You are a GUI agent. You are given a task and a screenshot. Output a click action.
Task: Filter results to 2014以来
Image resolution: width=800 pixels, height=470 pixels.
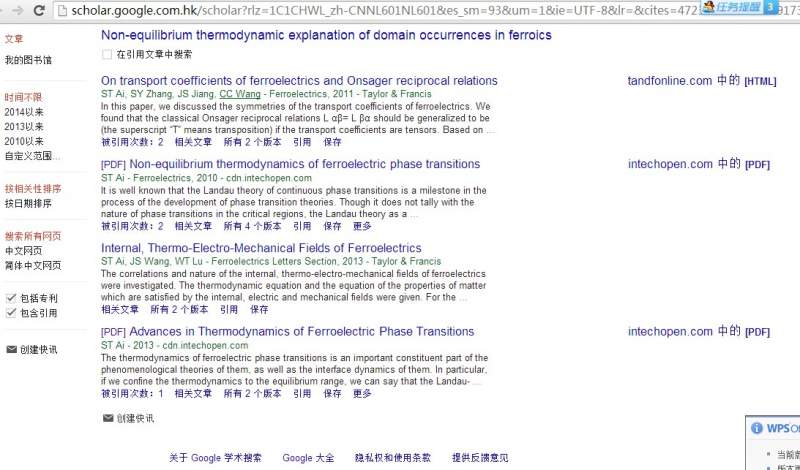coord(24,112)
